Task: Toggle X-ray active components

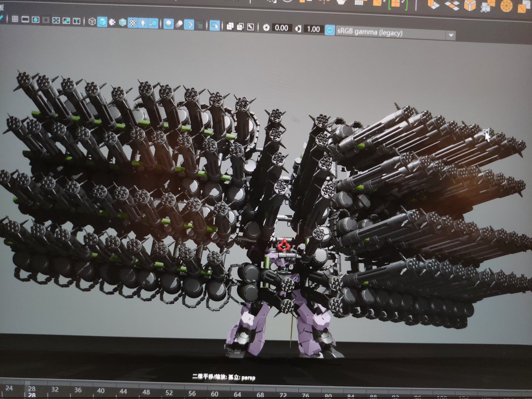Action: (x=240, y=26)
